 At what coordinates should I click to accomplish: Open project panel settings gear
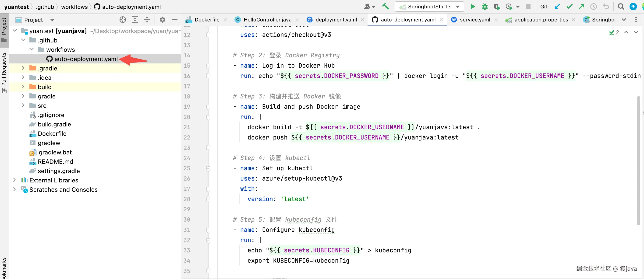tap(162, 20)
